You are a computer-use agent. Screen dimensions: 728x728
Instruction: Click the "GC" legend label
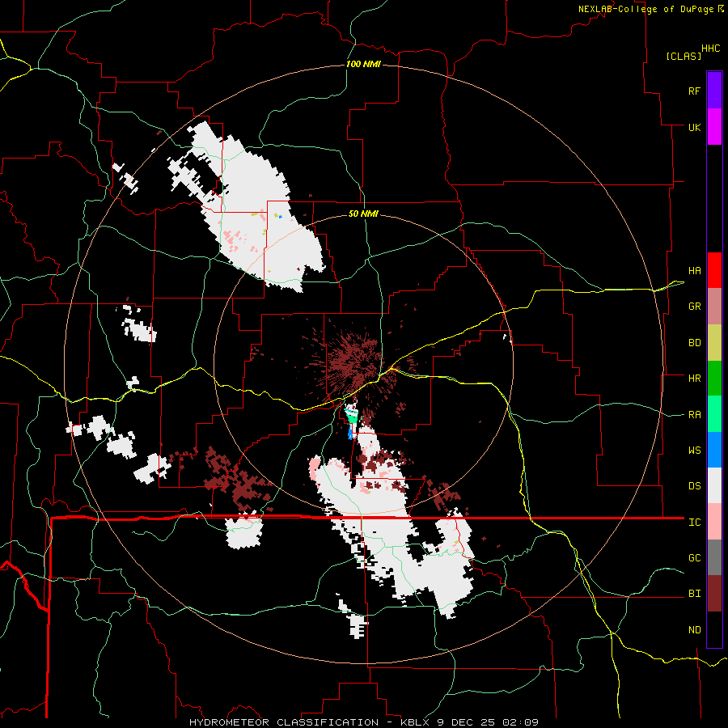pos(694,558)
